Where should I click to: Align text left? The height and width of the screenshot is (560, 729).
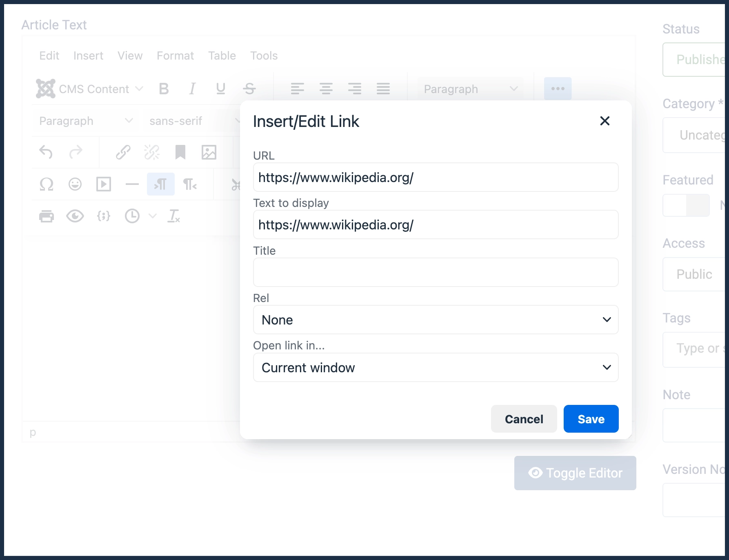tap(298, 89)
